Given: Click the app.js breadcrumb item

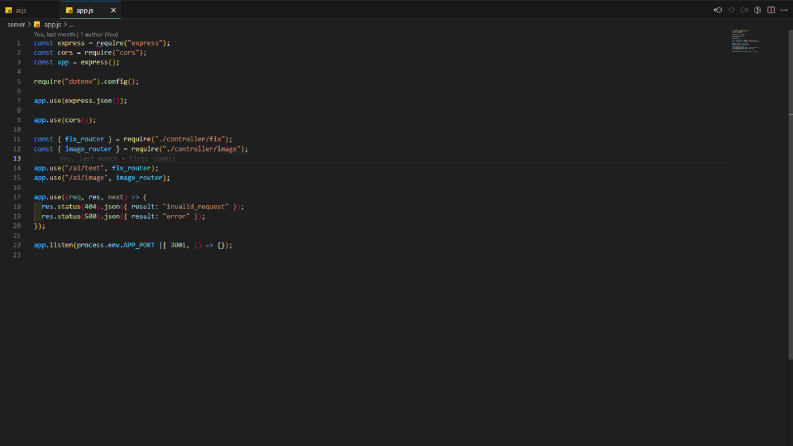Looking at the screenshot, I should [52, 24].
